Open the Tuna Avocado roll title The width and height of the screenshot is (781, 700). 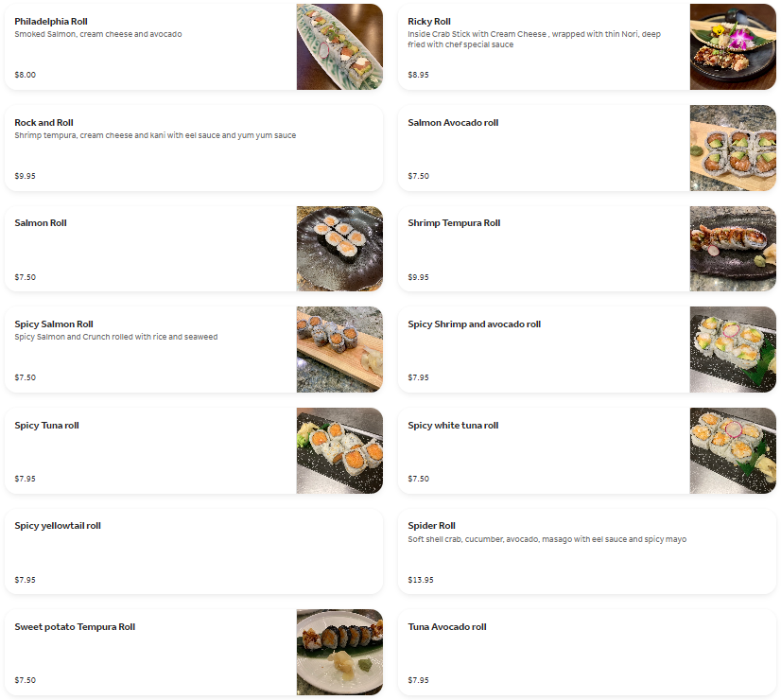coord(447,627)
